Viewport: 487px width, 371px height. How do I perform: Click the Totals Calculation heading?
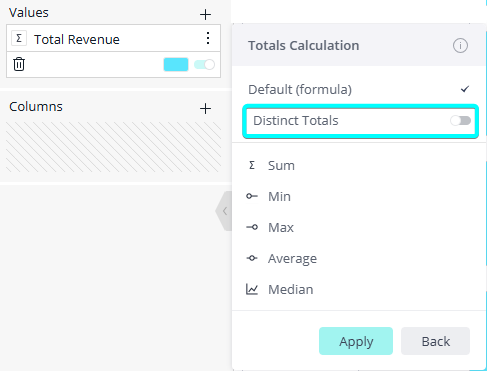pyautogui.click(x=304, y=45)
